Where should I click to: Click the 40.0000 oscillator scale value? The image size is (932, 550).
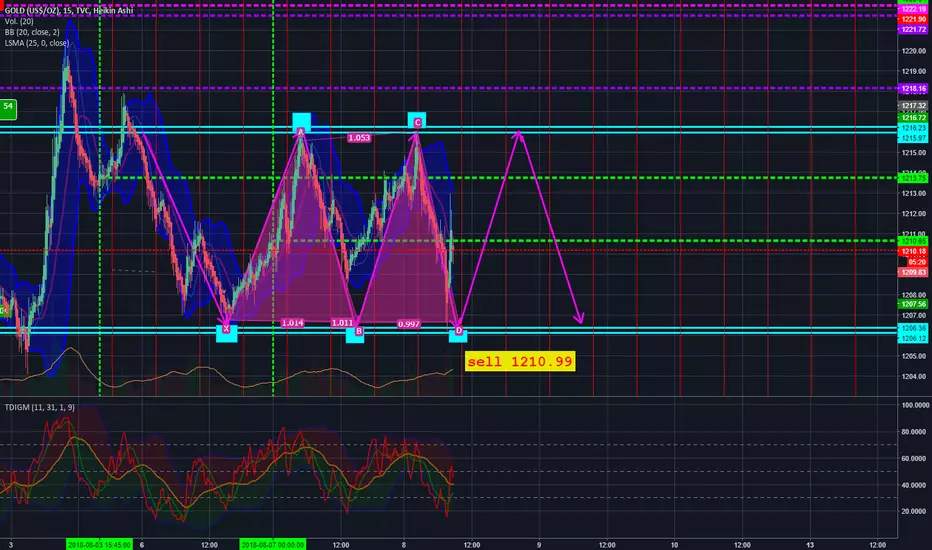915,485
